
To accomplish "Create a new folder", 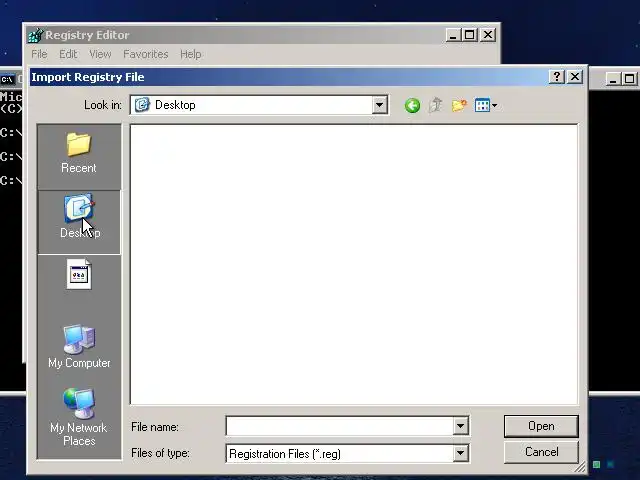I will coord(459,106).
